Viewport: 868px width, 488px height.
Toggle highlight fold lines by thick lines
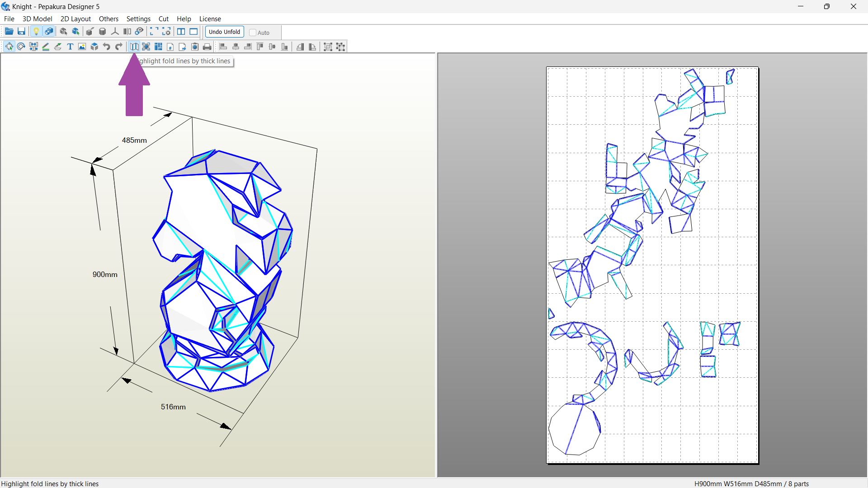[134, 47]
